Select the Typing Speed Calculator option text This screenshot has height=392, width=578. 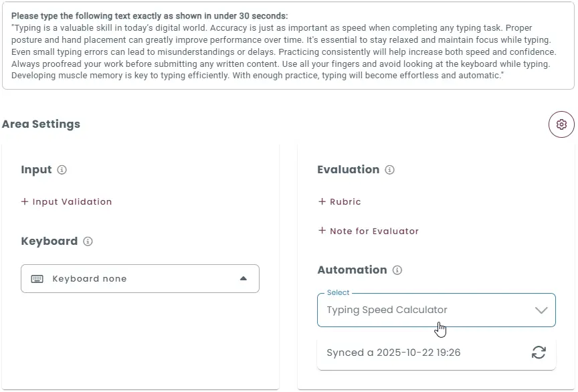tap(387, 310)
